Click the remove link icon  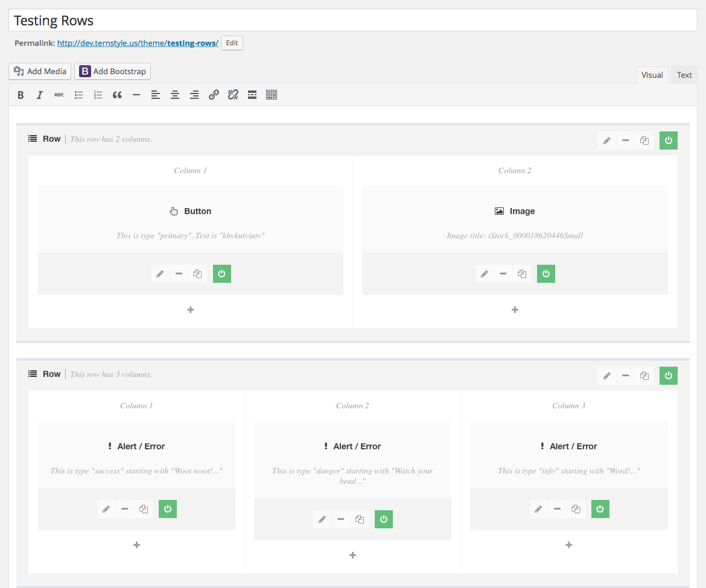coord(233,95)
